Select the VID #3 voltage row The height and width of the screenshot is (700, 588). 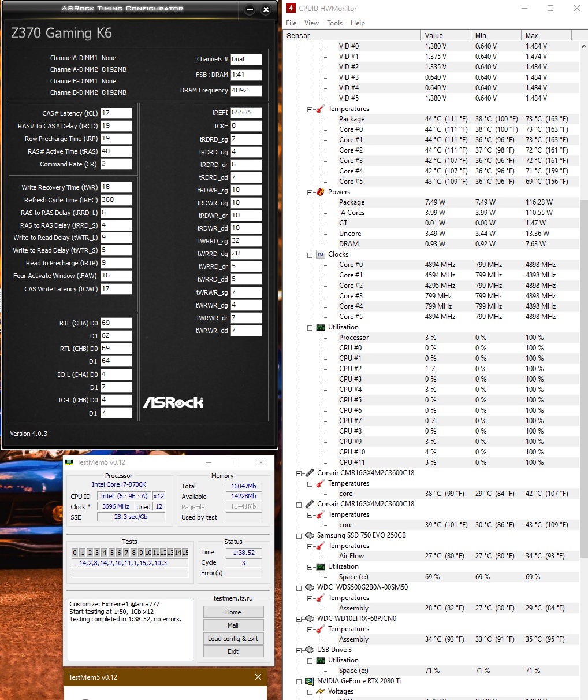tap(431, 77)
